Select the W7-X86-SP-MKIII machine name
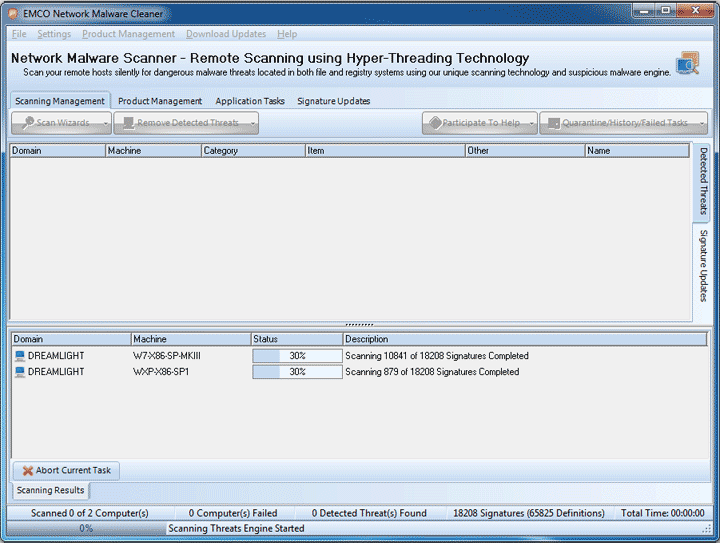The height and width of the screenshot is (543, 720). (167, 356)
